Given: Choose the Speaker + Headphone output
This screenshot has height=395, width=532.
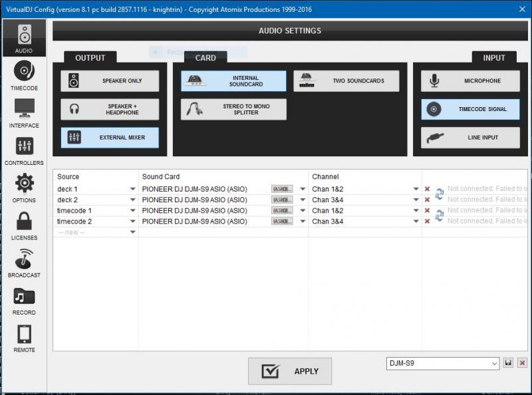Looking at the screenshot, I should pyautogui.click(x=110, y=109).
